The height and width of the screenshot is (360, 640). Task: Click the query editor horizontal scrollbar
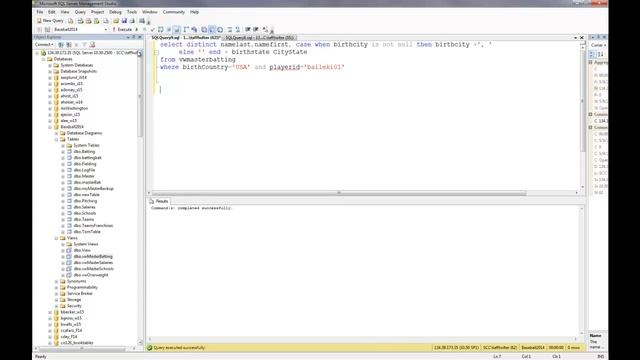[339, 193]
